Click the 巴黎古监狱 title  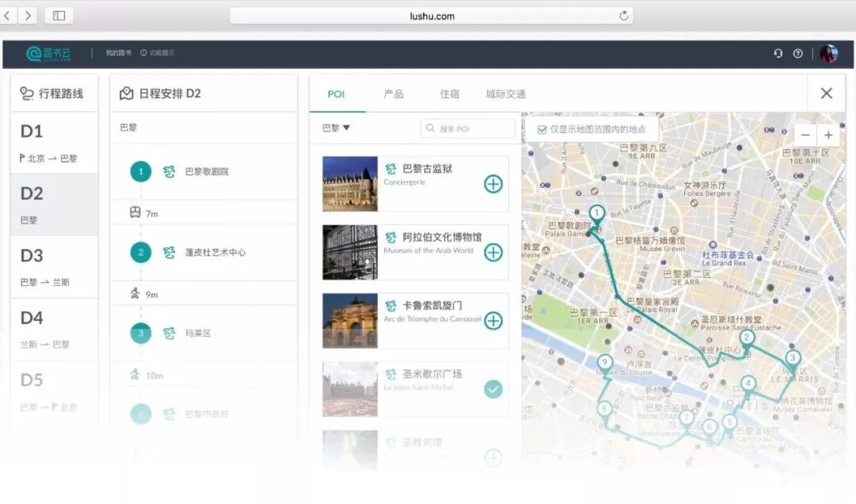(x=427, y=169)
